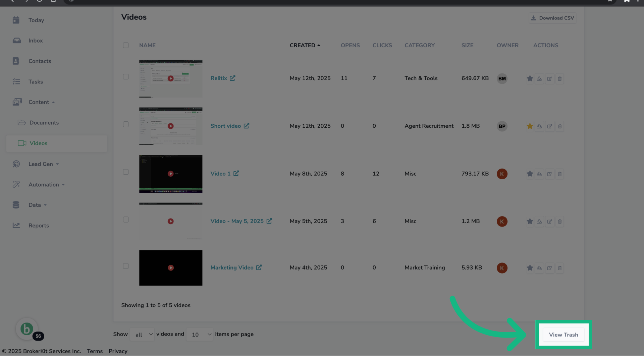Select the Video 1 row checkbox
Screen dimensions: 644x362
coord(126,172)
